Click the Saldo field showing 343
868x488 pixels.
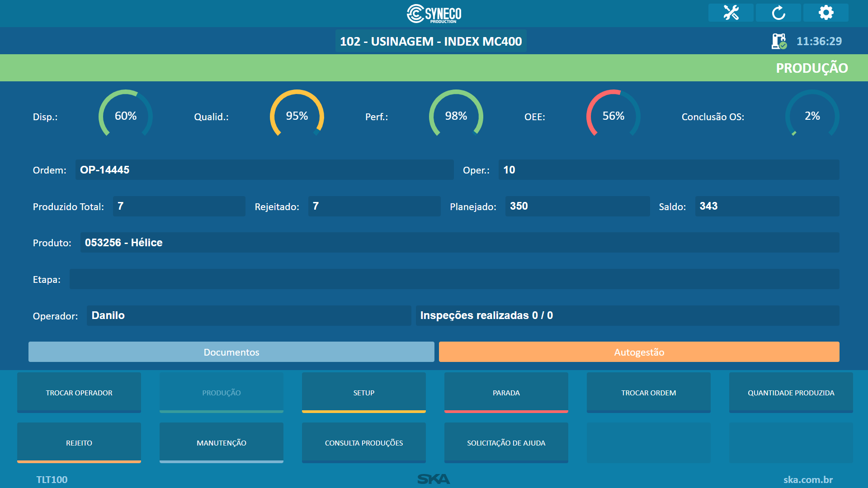(767, 206)
